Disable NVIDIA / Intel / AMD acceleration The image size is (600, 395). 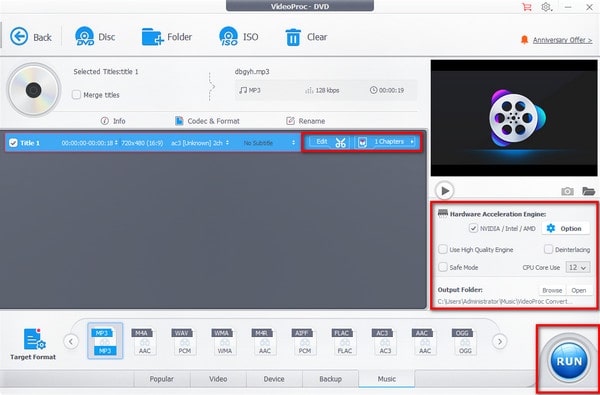coord(473,229)
